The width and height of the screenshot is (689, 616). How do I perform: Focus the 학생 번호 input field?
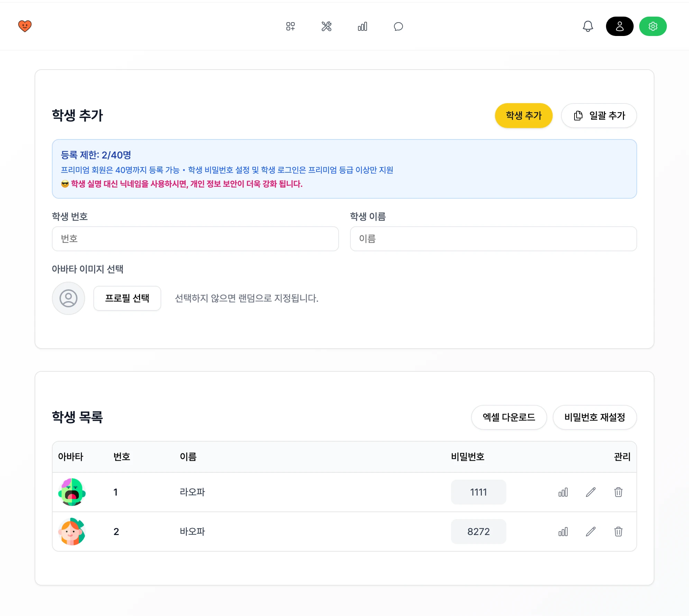click(x=195, y=239)
